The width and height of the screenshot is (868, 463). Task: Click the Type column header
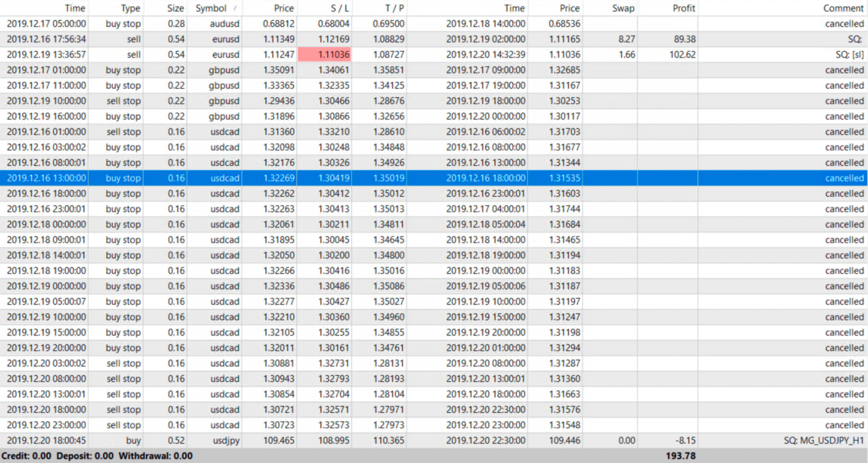[x=130, y=8]
